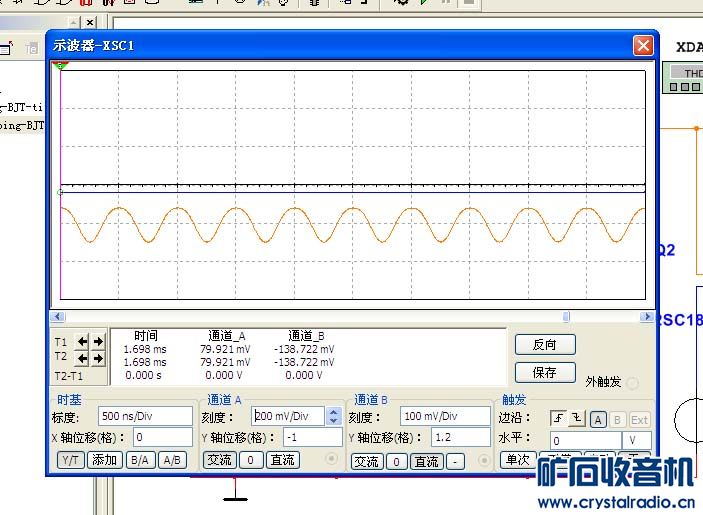Image resolution: width=703 pixels, height=515 pixels.
Task: Increase Channel A scale with up spinner
Action: [x=334, y=411]
